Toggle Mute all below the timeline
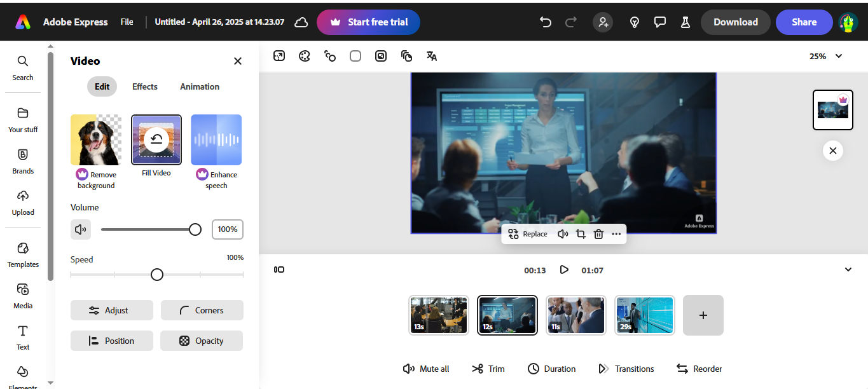The image size is (868, 389). [425, 369]
